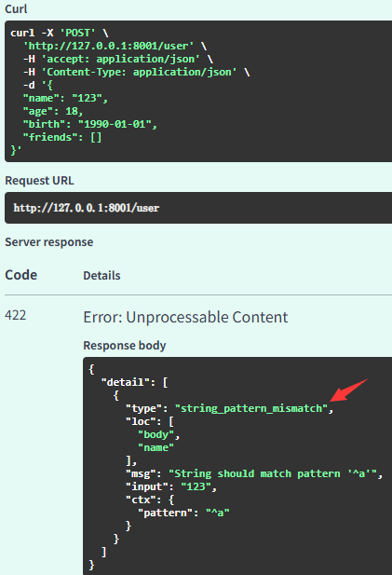Click the Curl section heading
Image resolution: width=392 pixels, height=575 pixels.
pyautogui.click(x=16, y=8)
